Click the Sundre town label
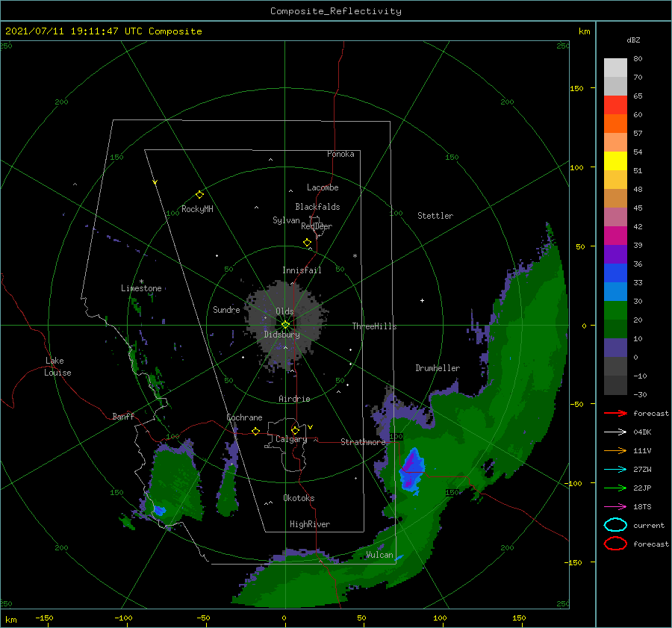 [x=226, y=309]
